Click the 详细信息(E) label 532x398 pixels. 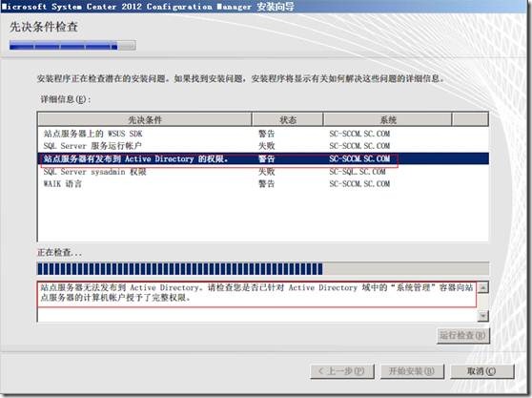point(66,99)
